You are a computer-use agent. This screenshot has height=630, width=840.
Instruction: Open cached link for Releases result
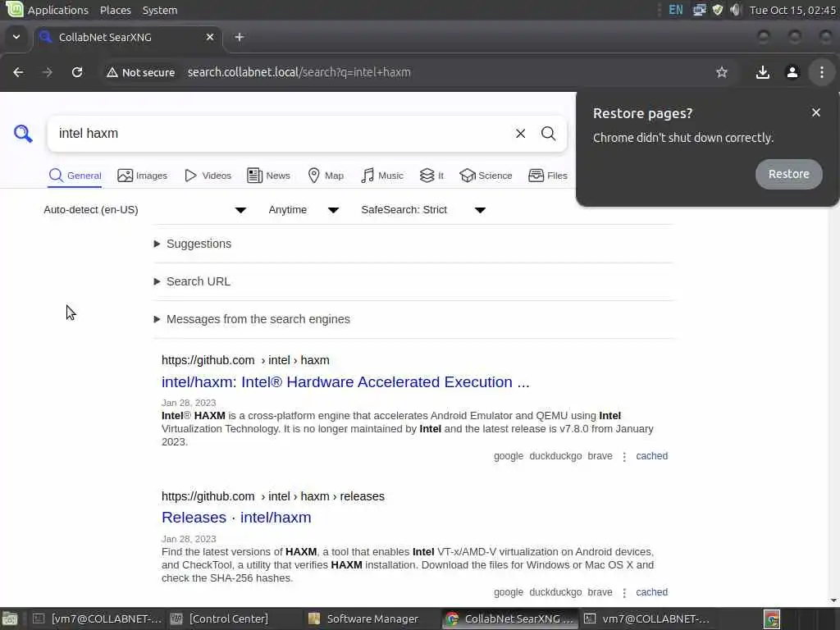pyautogui.click(x=651, y=592)
